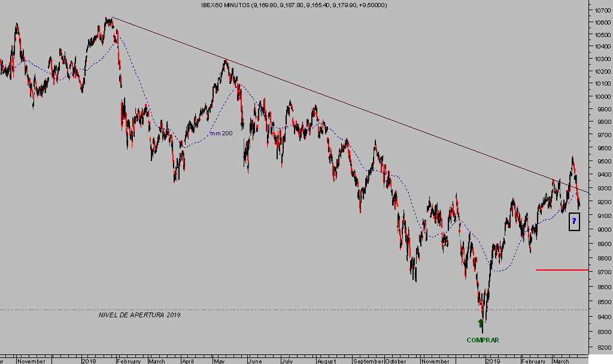Click the September date axis label
Screen dimensions: 613x364
368,361
